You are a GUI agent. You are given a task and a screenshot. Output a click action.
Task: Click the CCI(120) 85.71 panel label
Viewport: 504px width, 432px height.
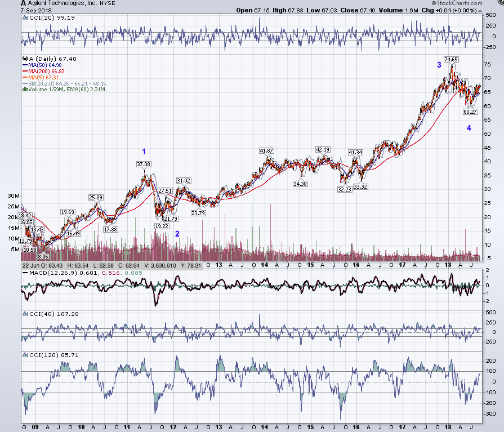(x=53, y=355)
